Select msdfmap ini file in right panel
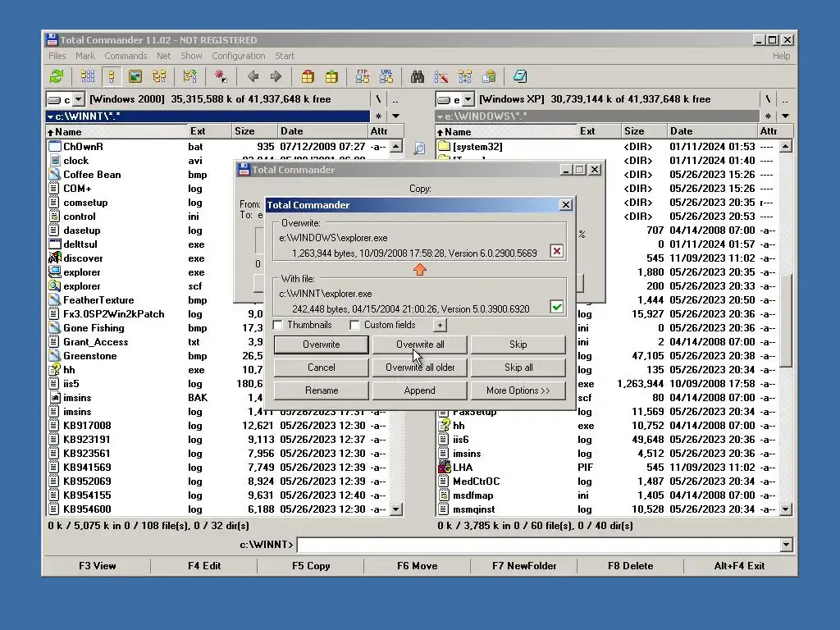Viewport: 840px width, 630px height. pyautogui.click(x=607, y=495)
